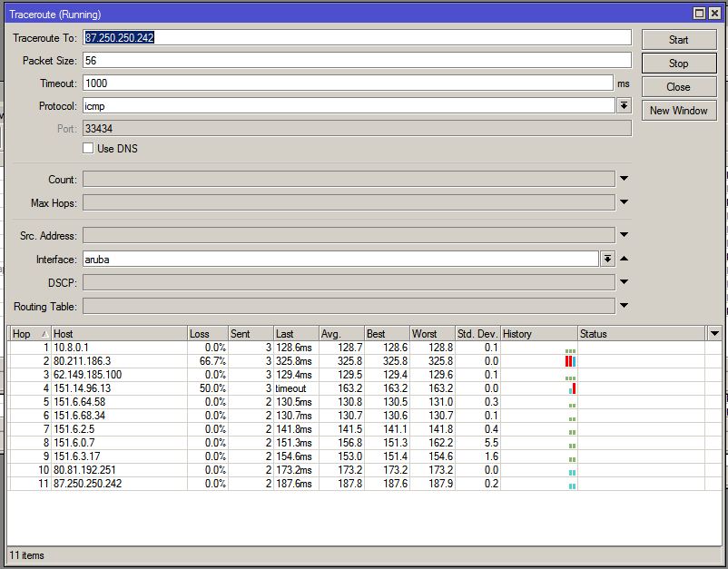Sort table by Worst column header
Screen dimensions: 728x569
433,334
